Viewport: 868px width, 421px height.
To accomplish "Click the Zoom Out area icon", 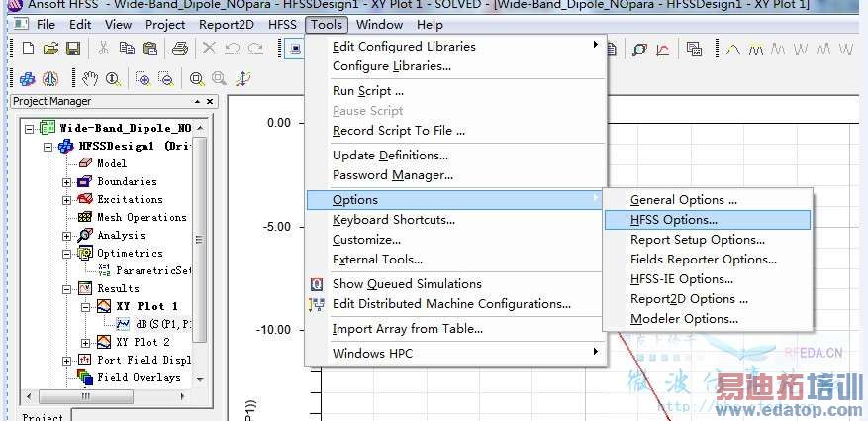I will 165,79.
